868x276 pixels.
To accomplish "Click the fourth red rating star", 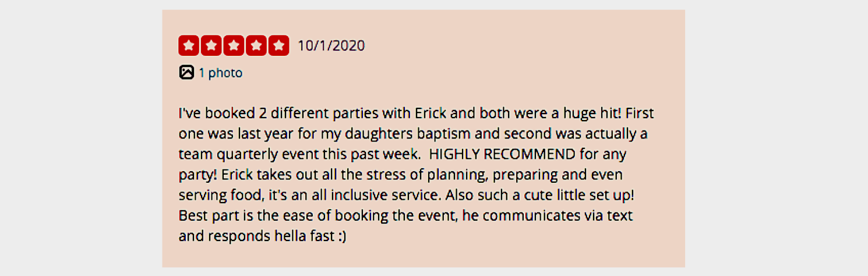I will tap(256, 45).
